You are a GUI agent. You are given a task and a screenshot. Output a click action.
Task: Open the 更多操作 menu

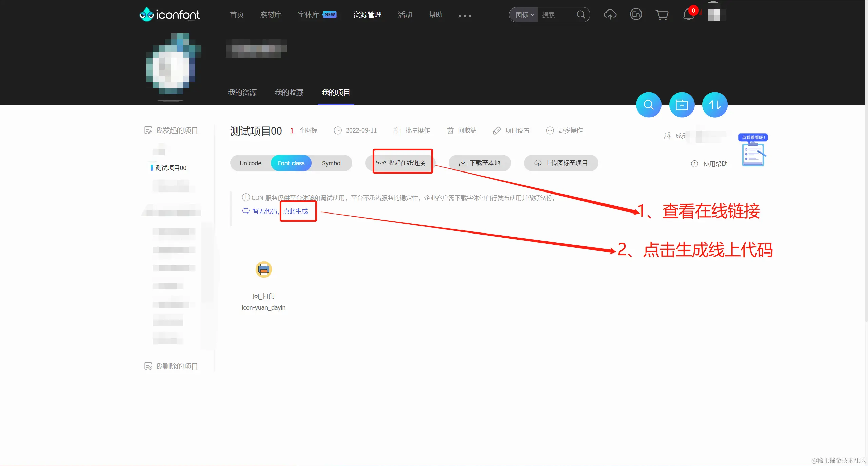pos(564,130)
